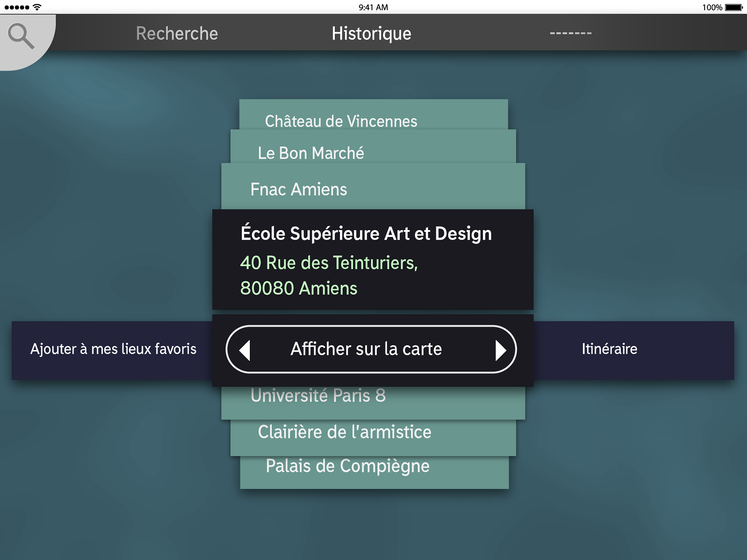
Task: Tap the 9:41 AM clock
Action: coord(373,7)
